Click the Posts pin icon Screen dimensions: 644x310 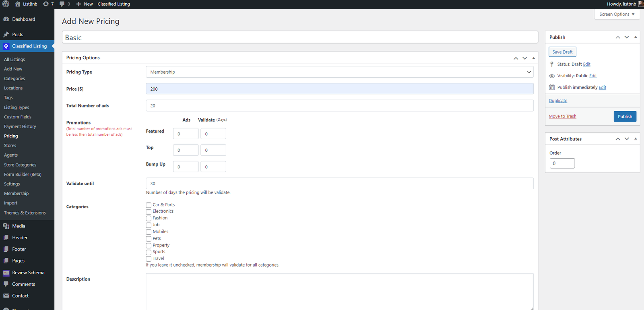point(6,35)
